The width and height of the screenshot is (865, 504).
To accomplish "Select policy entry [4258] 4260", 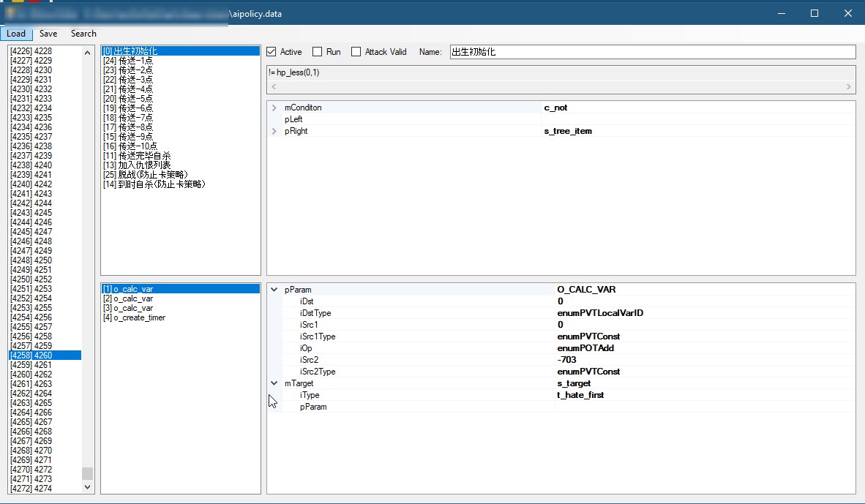I will coord(45,355).
